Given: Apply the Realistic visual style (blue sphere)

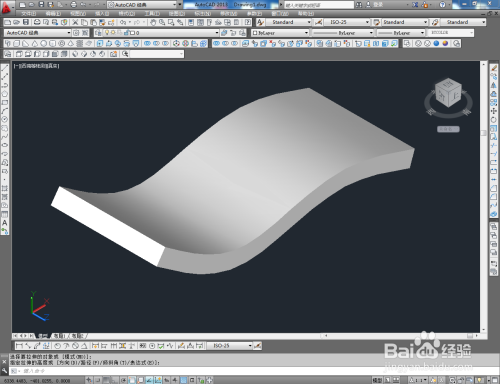Looking at the screenshot, I should (436, 44).
